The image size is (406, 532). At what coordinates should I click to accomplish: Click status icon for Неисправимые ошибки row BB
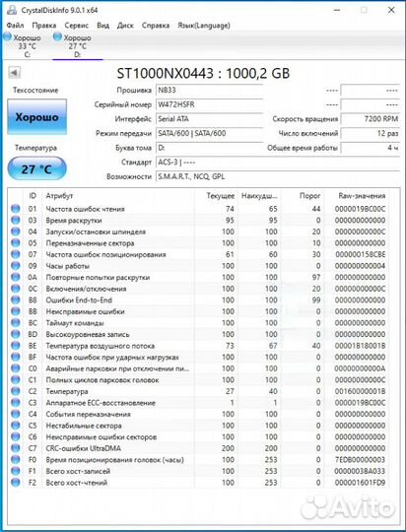click(x=16, y=311)
